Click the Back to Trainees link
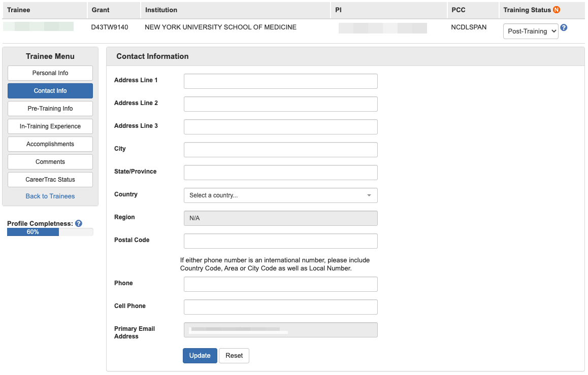Viewport: 588px width, 375px height. tap(50, 196)
